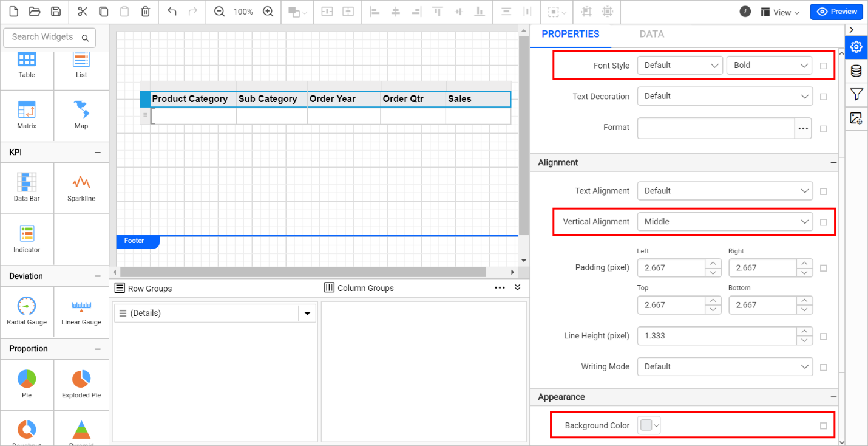Enable the Background Color expression checkbox
This screenshot has height=446, width=868.
(x=824, y=425)
